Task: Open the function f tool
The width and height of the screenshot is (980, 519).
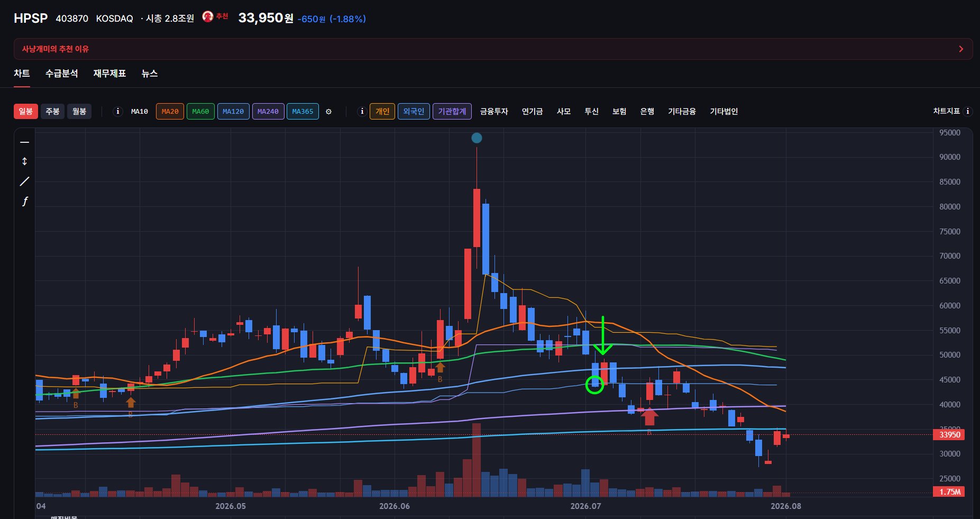Action: click(24, 201)
